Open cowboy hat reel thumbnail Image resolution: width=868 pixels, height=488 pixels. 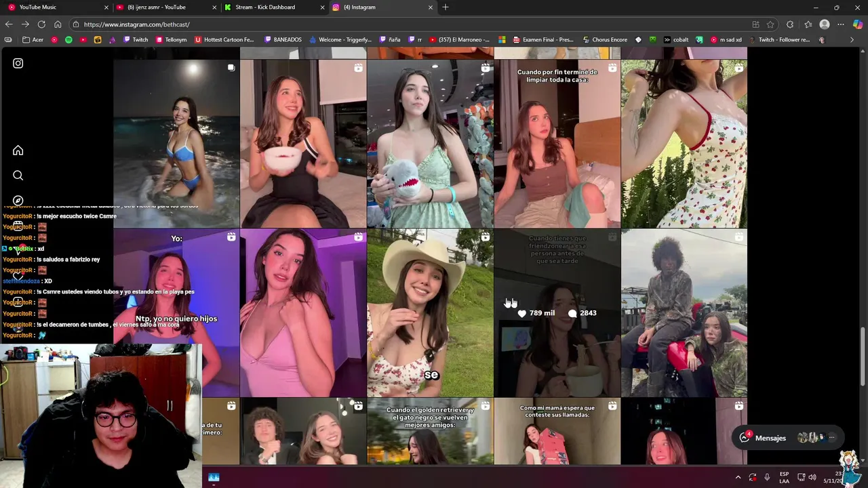[430, 312]
